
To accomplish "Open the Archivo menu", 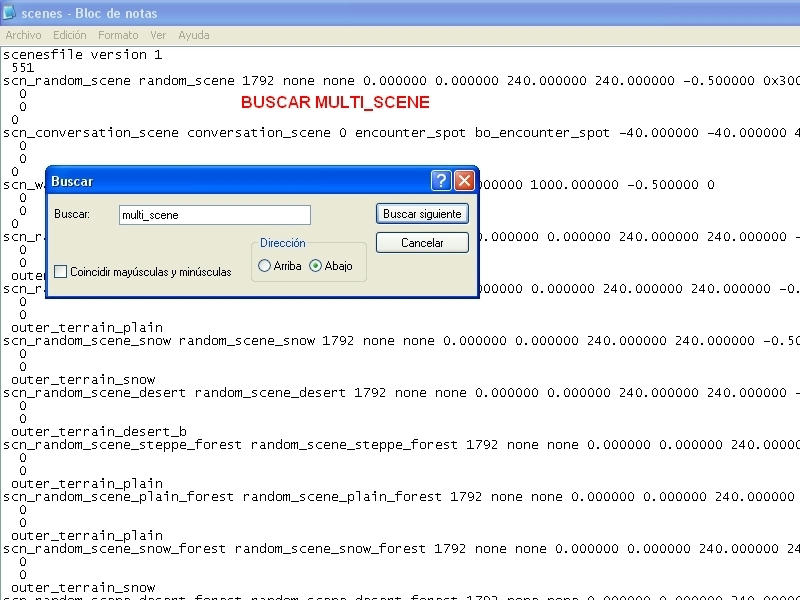I will point(23,35).
